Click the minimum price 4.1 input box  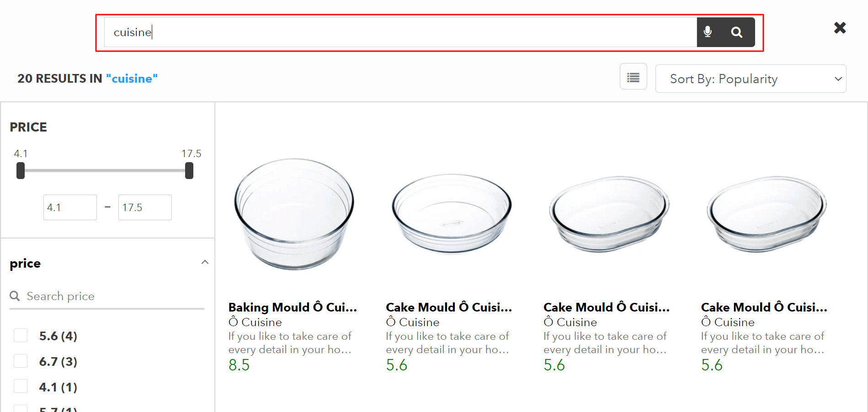tap(70, 207)
